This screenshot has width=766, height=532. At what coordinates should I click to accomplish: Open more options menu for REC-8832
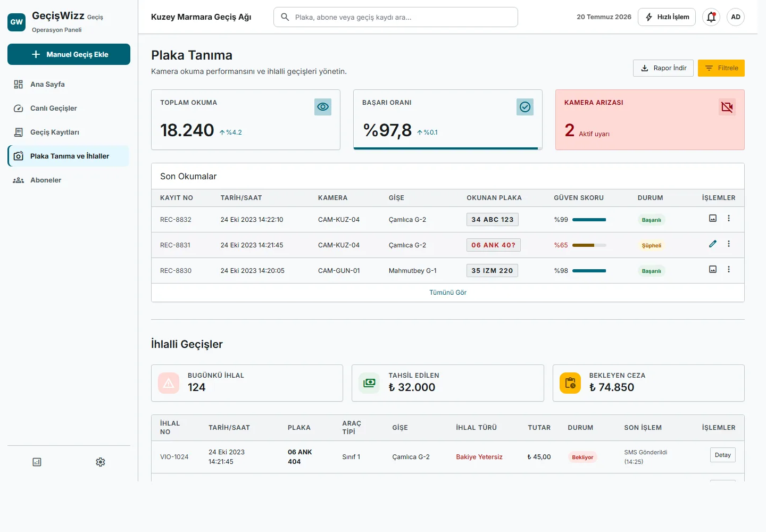tap(729, 218)
